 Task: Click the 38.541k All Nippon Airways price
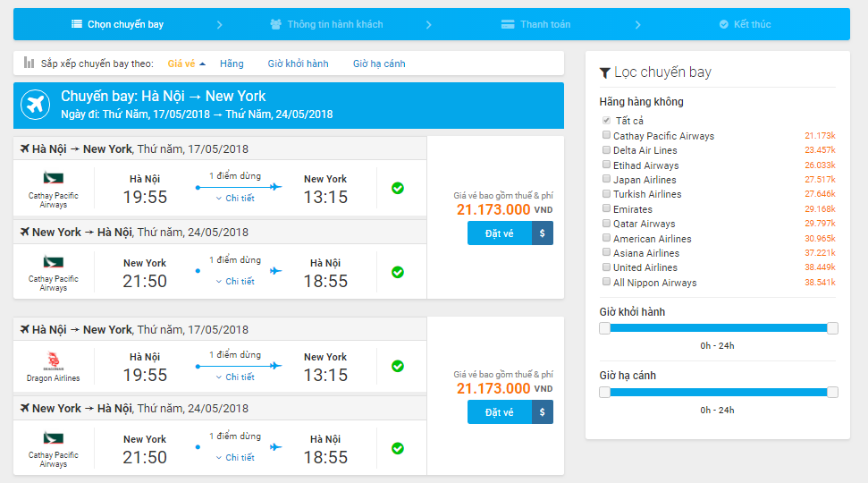tap(820, 282)
